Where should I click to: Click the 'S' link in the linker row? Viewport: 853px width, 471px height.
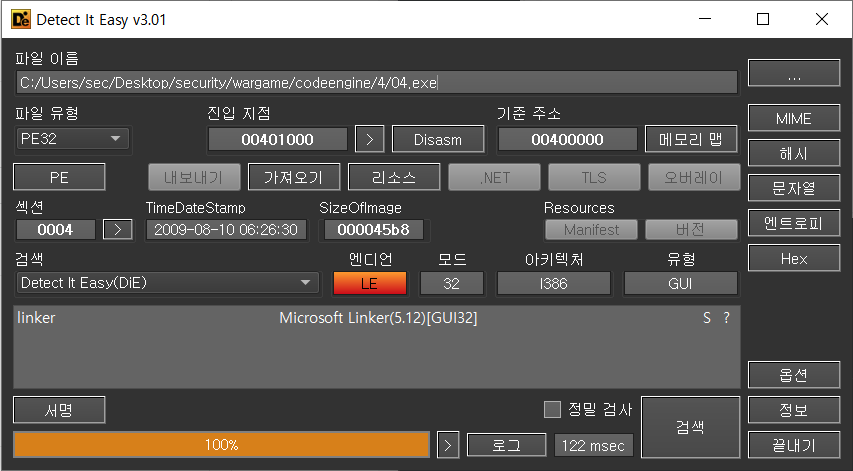tap(707, 318)
